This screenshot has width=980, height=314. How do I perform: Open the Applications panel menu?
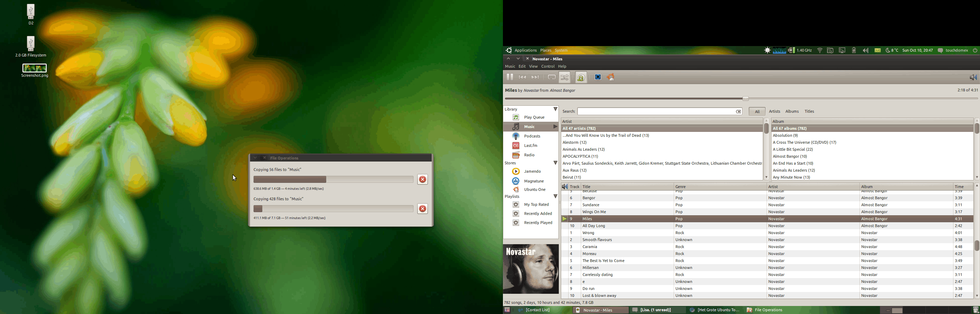(x=525, y=51)
